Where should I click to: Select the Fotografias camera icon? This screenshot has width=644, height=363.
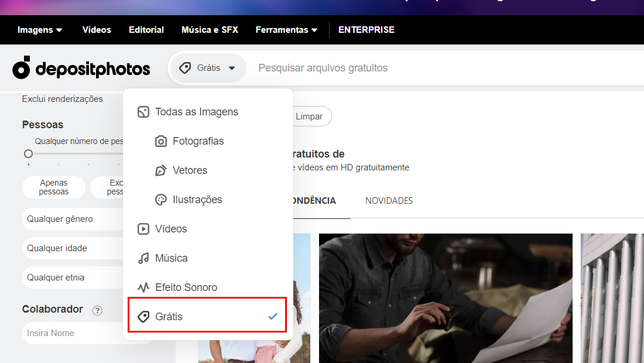(x=161, y=141)
